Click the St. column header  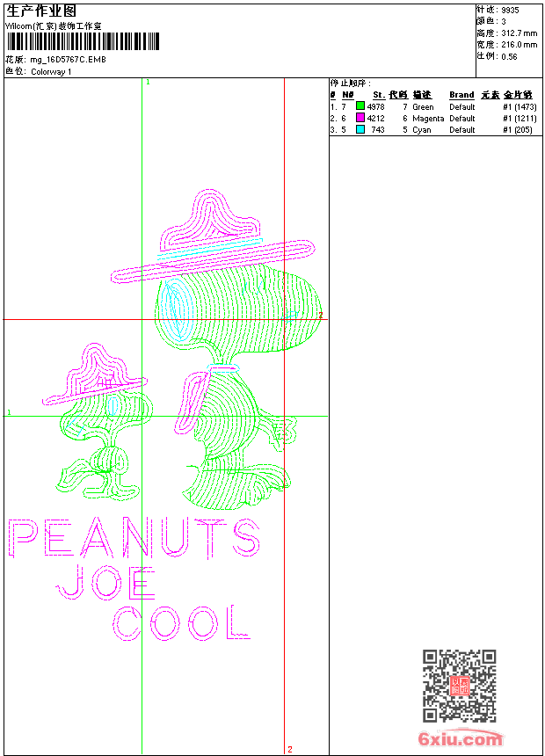coord(379,95)
